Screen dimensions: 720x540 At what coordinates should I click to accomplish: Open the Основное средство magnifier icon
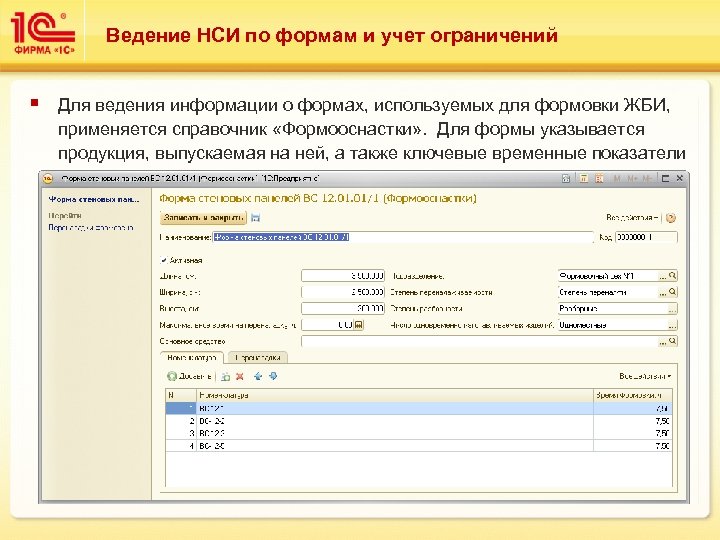pos(673,341)
